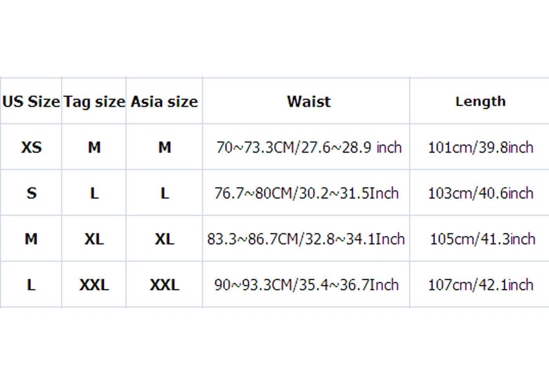This screenshot has height=392, width=549.
Task: Click the L US size cell
Action: [x=31, y=285]
